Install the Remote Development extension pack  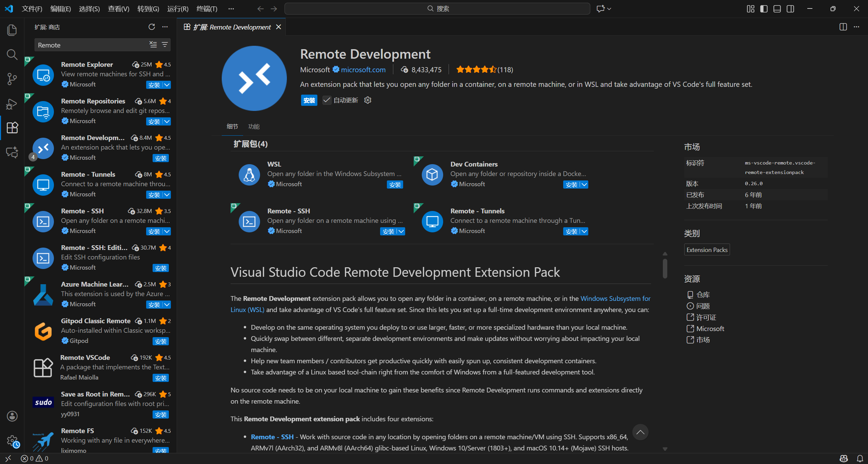[309, 100]
